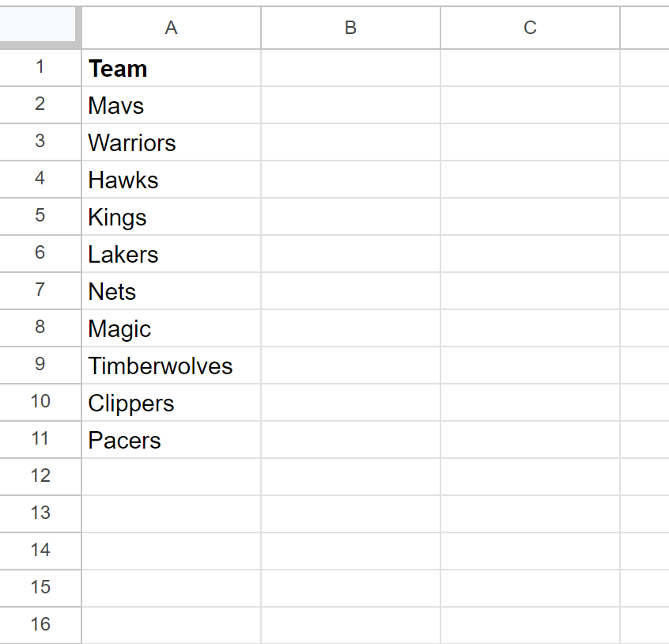The image size is (669, 644).
Task: Select the cell containing Mavs
Action: tap(171, 105)
